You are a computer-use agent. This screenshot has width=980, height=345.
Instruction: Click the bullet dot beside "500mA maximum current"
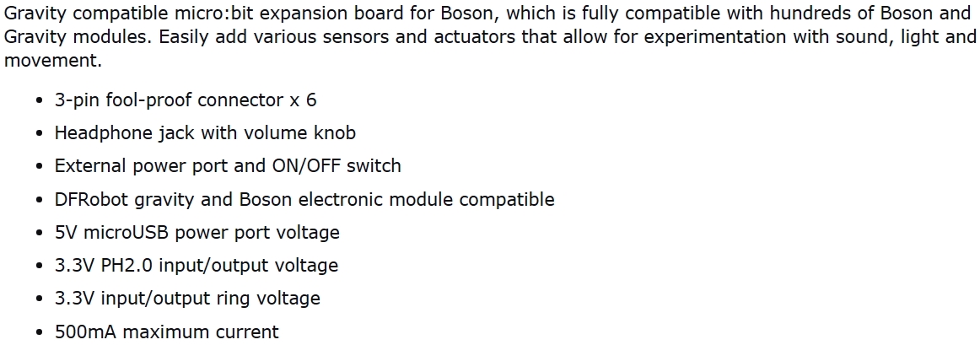[40, 332]
